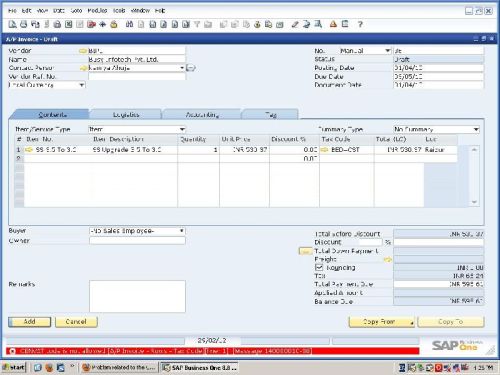Switch to the 'Problem related to the' taskbar window
Screen dimensions: 500x375
[119, 367]
